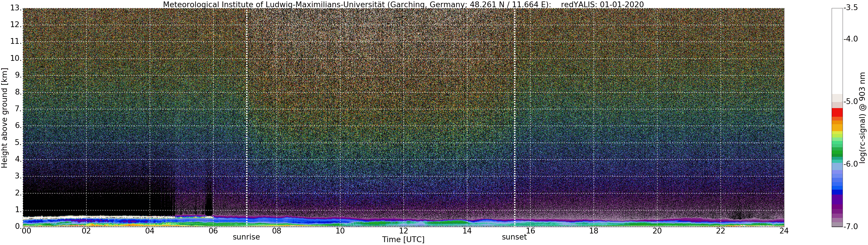Click the time axis tick label '12'
The width and height of the screenshot is (868, 245).
coord(404,231)
